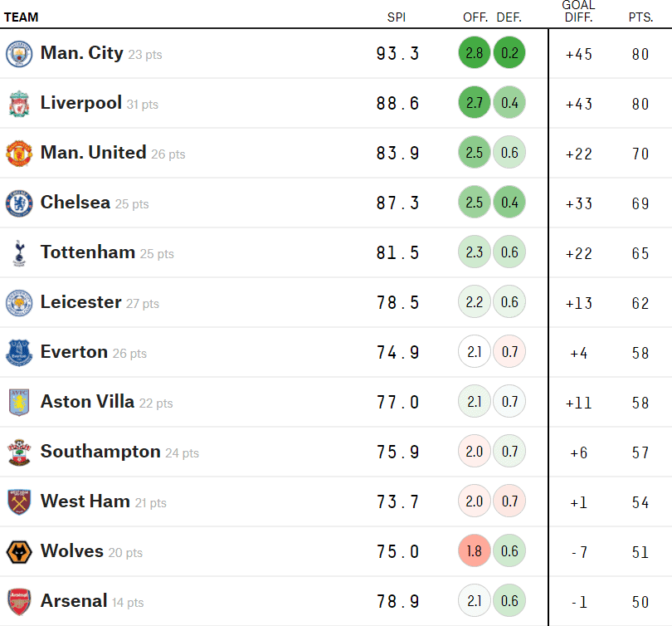Sort by GOAL DIFF. column header
This screenshot has width=672, height=626.
point(578,12)
